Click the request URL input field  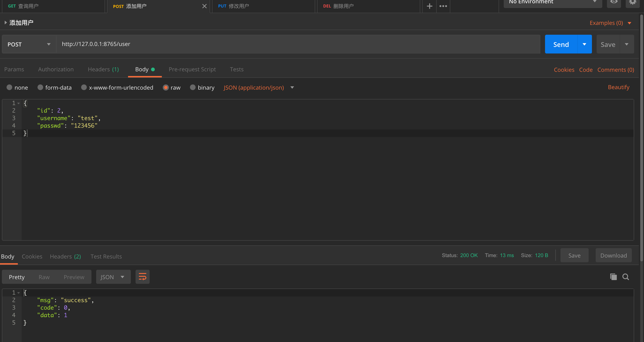tap(298, 44)
